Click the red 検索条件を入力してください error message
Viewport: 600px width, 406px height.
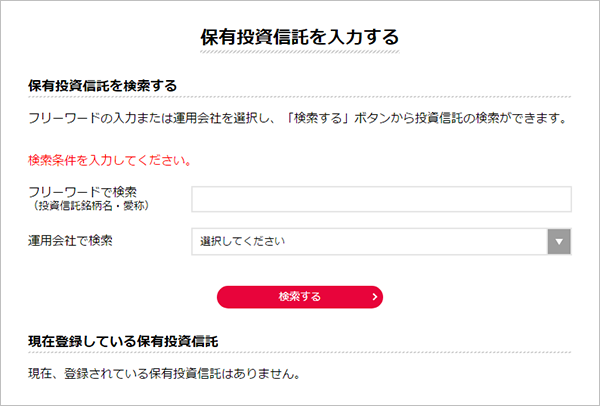point(109,160)
